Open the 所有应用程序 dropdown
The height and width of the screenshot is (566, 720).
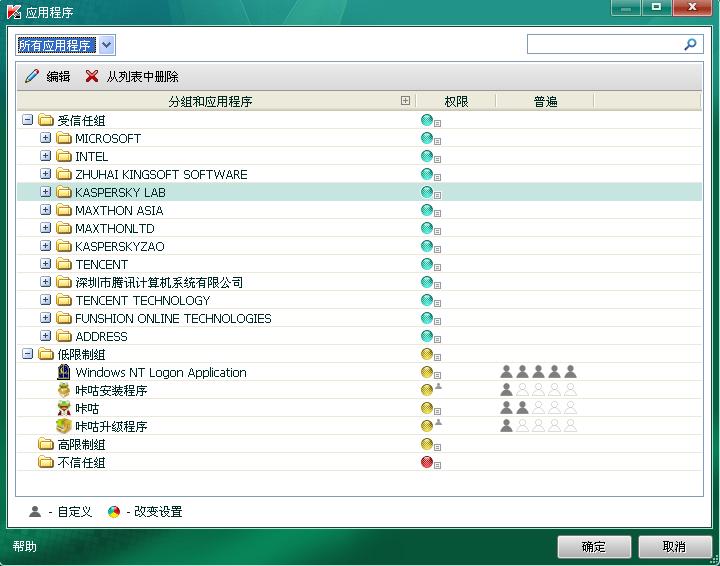tap(107, 45)
